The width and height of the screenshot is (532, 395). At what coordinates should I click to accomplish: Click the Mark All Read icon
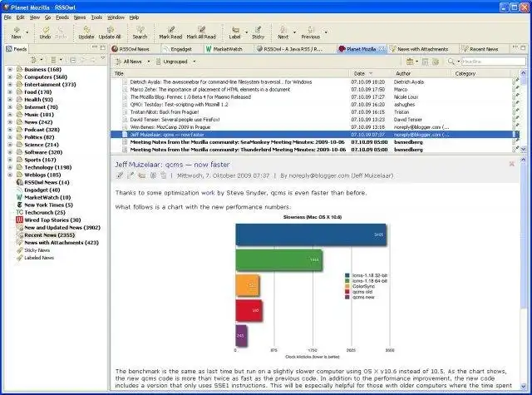[201, 30]
